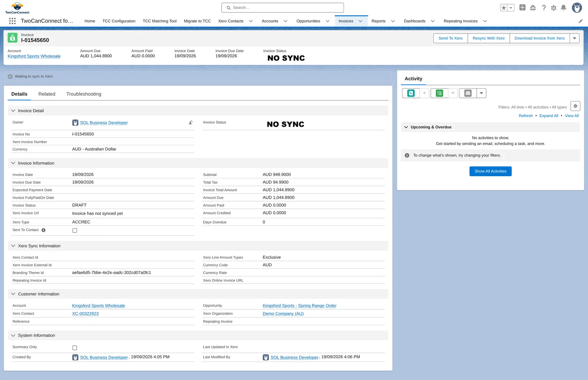The image size is (588, 380).
Task: Click the Last Modified By avatar icon
Action: [x=266, y=358]
